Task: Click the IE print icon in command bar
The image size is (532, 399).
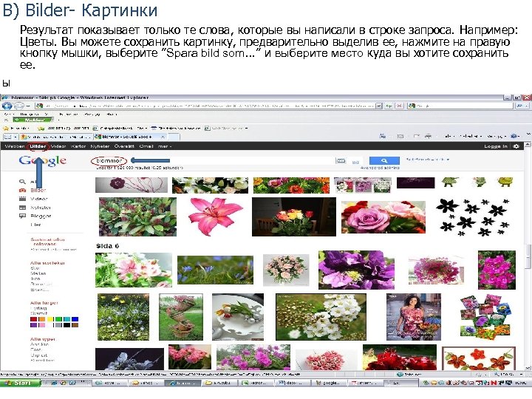Action: coord(428,137)
